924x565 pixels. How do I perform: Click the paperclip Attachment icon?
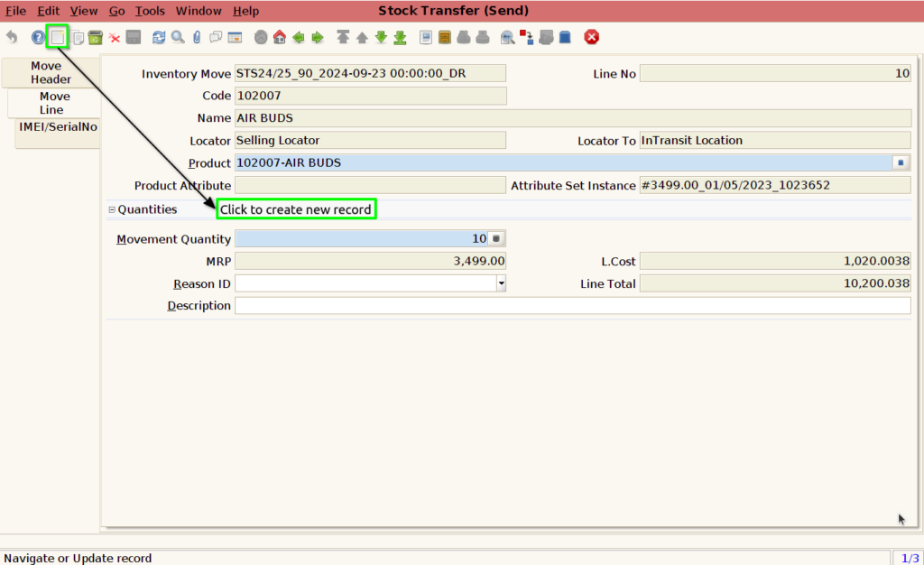197,37
